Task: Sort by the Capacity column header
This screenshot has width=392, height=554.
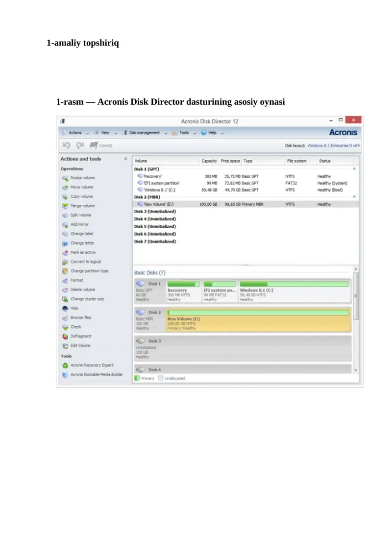Action: [209, 161]
